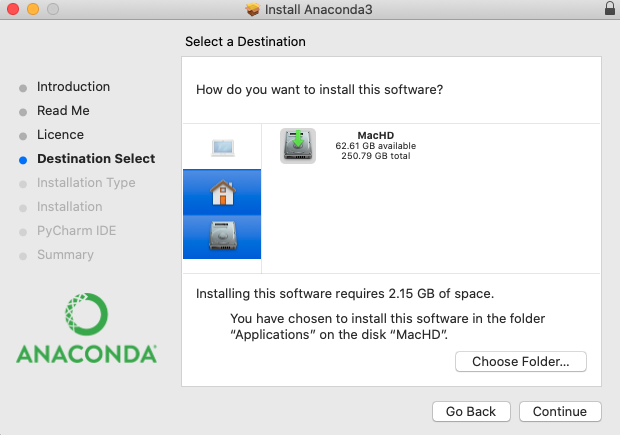Click the Anaconda logo ring

coord(86,314)
